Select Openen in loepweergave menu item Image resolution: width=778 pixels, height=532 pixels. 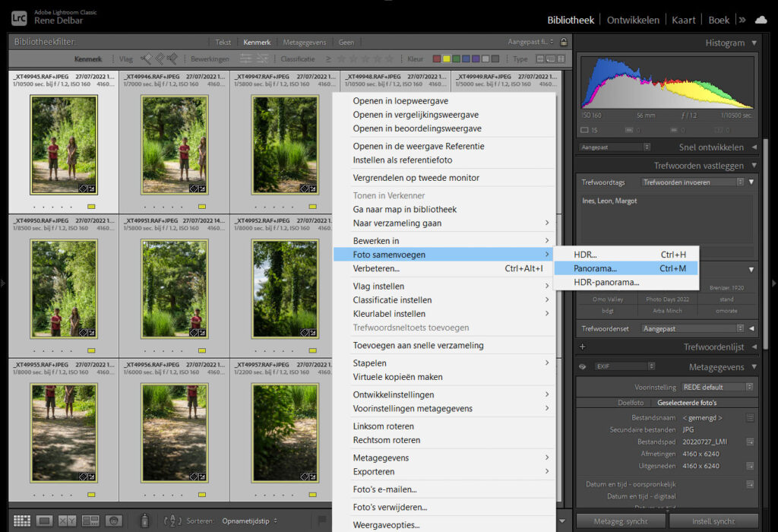[x=444, y=101]
